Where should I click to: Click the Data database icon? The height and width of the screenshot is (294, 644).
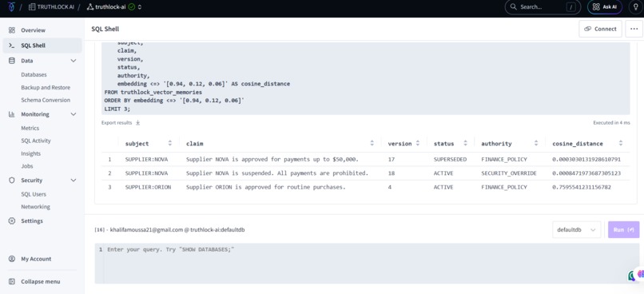12,61
